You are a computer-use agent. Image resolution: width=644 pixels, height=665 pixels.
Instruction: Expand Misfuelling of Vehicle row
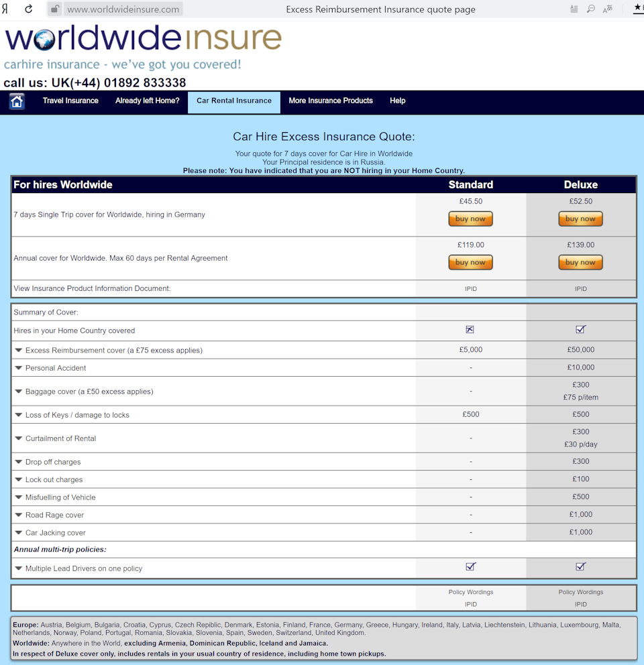18,497
